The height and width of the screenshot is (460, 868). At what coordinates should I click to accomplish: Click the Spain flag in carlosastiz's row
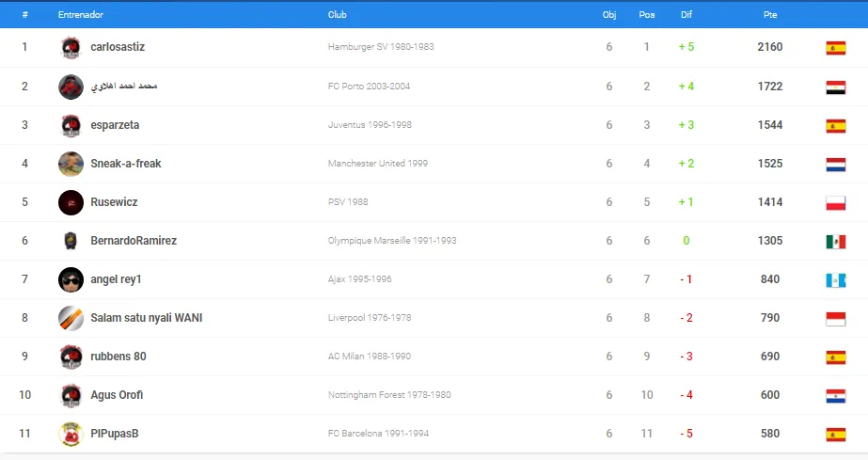[835, 48]
